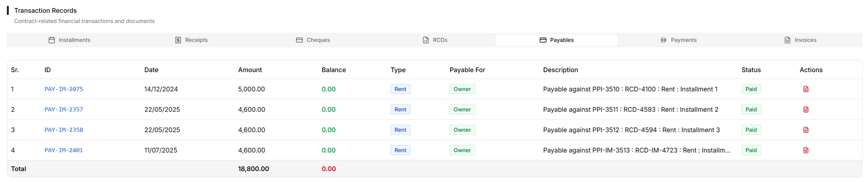The height and width of the screenshot is (182, 868).
Task: Switch to the Receipts tab
Action: click(191, 40)
